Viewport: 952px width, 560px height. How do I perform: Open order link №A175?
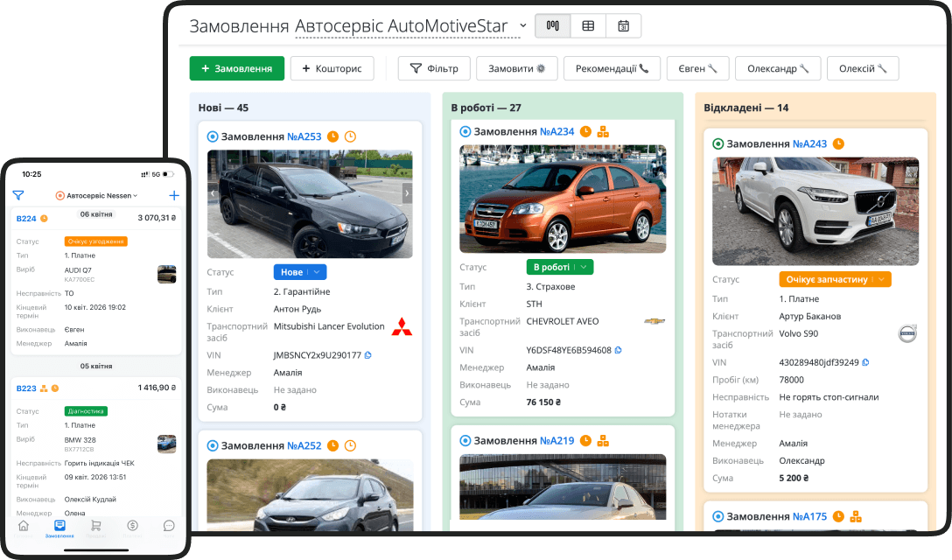pyautogui.click(x=809, y=516)
